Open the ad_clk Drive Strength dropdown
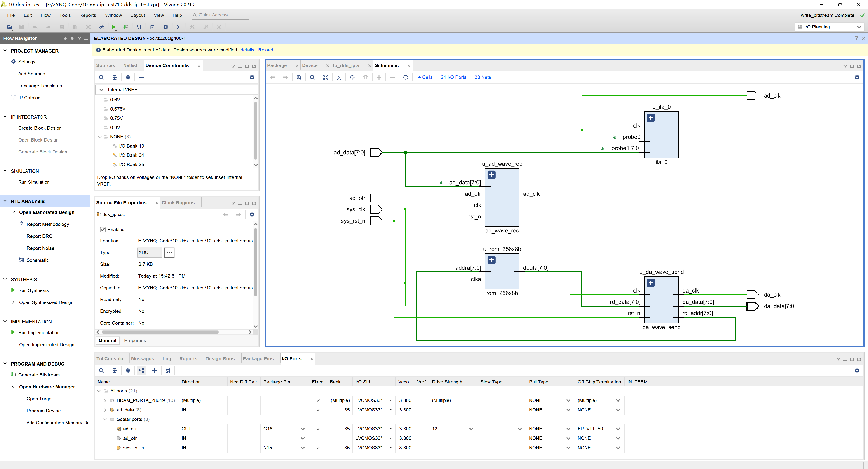 [471, 429]
